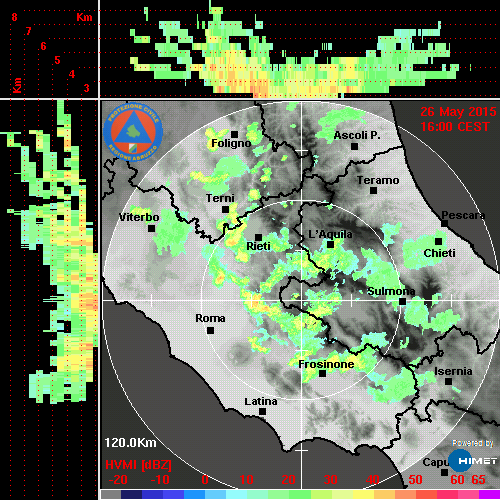Click the Ascoli P. city marker square
This screenshot has width=500, height=500.
(x=355, y=146)
